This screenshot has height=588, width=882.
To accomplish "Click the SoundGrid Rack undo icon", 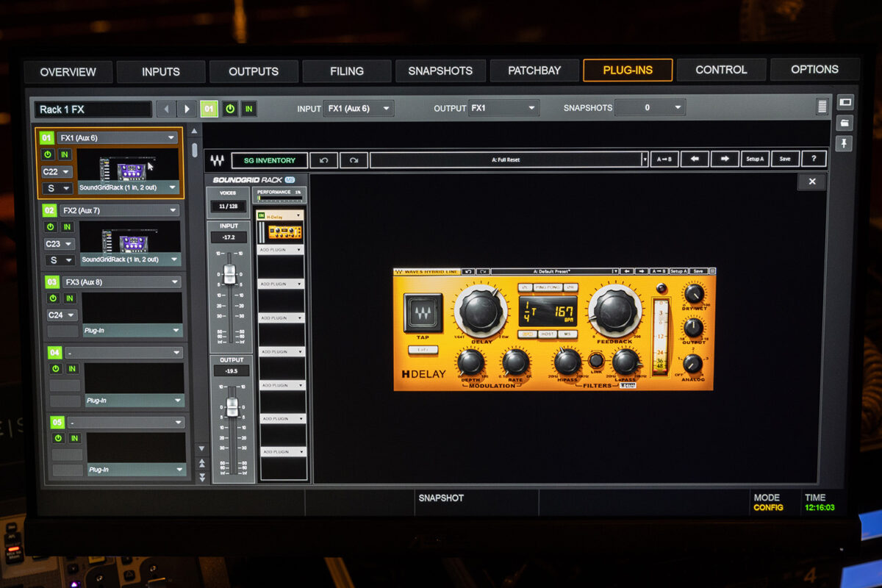I will tap(324, 159).
